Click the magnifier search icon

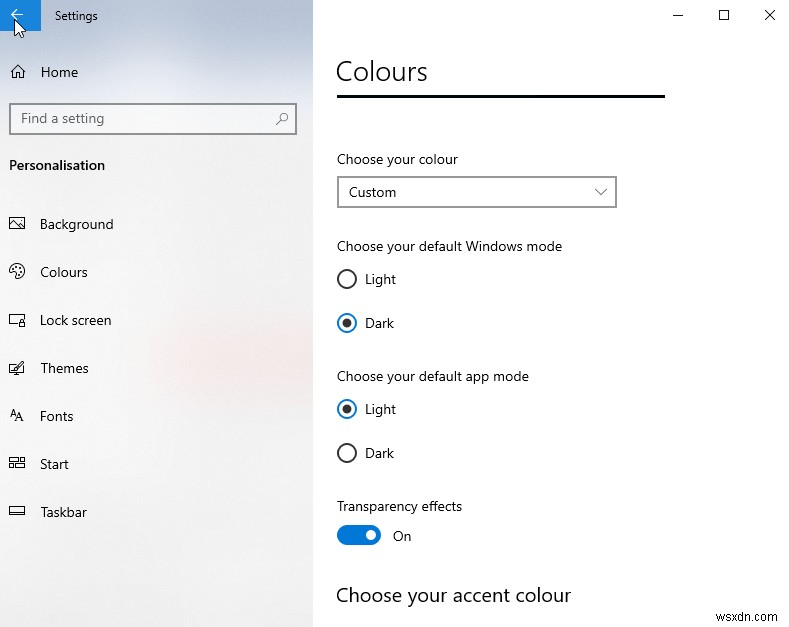(x=282, y=119)
